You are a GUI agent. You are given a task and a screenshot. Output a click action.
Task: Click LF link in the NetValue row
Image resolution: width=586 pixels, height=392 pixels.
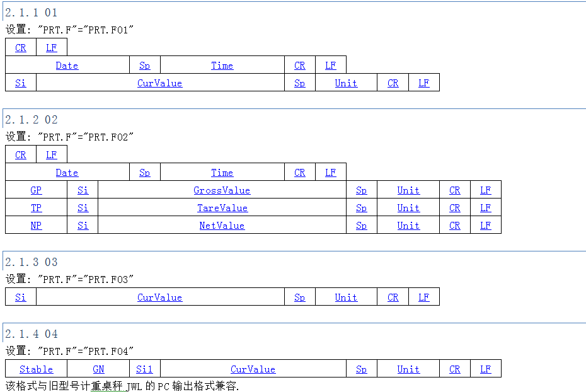pyautogui.click(x=485, y=226)
